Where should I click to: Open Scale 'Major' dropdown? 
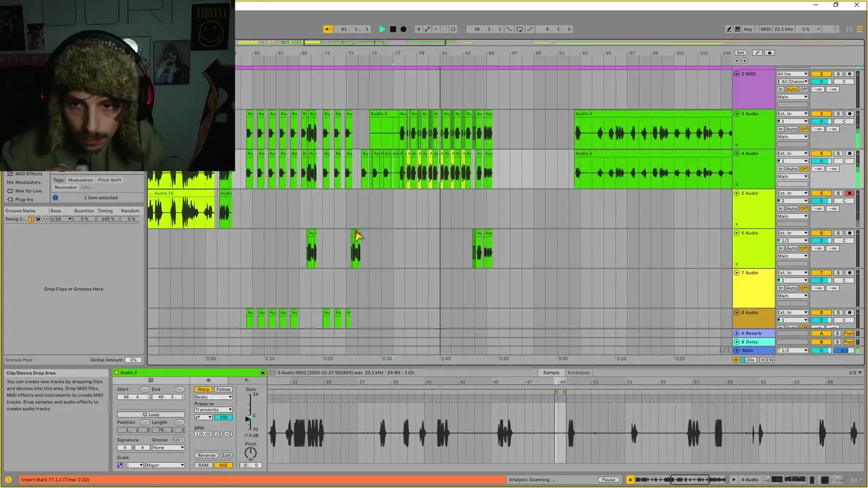point(165,465)
